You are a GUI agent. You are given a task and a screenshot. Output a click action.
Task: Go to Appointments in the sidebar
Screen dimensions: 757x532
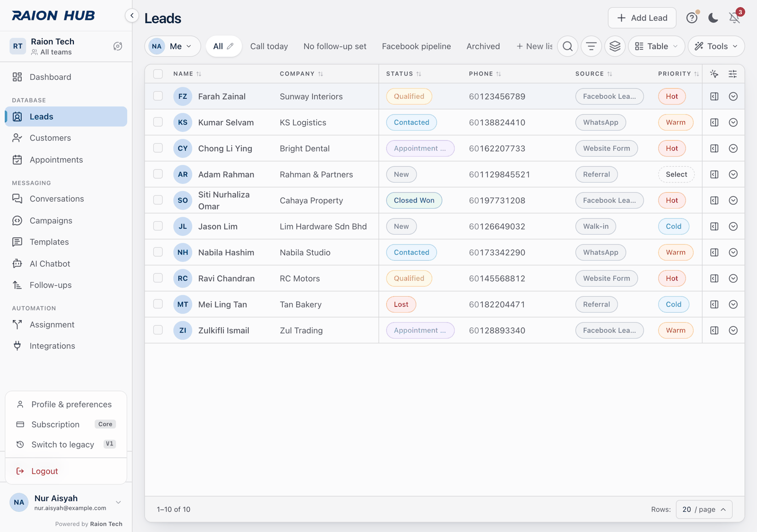coord(66,160)
